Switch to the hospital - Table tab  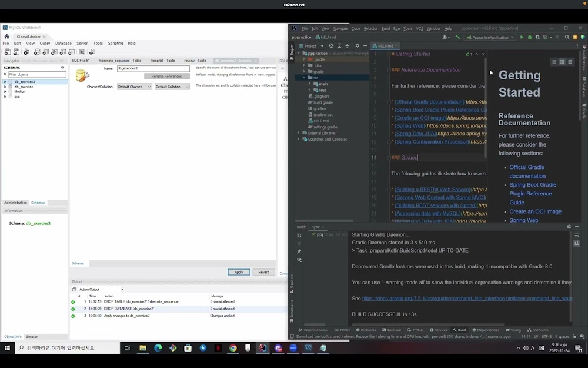tap(162, 61)
